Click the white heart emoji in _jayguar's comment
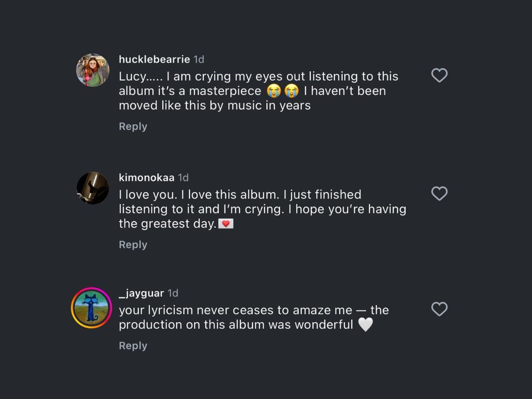The image size is (532, 399). [365, 325]
